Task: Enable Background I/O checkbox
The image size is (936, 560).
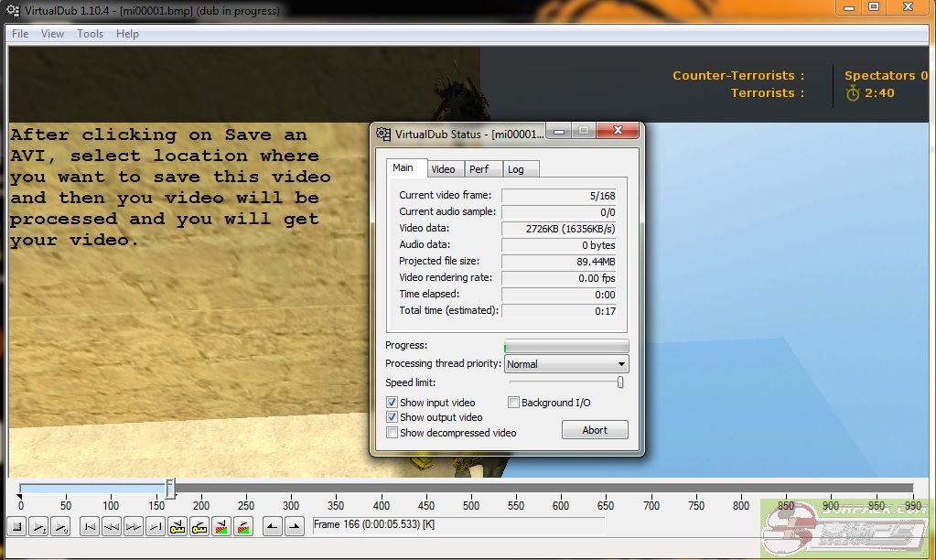Action: (x=514, y=403)
